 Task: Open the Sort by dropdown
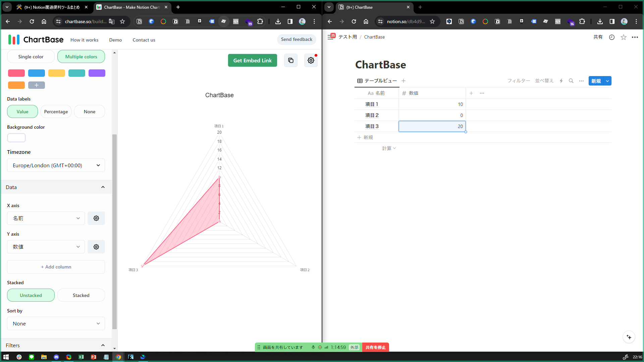pyautogui.click(x=56, y=323)
